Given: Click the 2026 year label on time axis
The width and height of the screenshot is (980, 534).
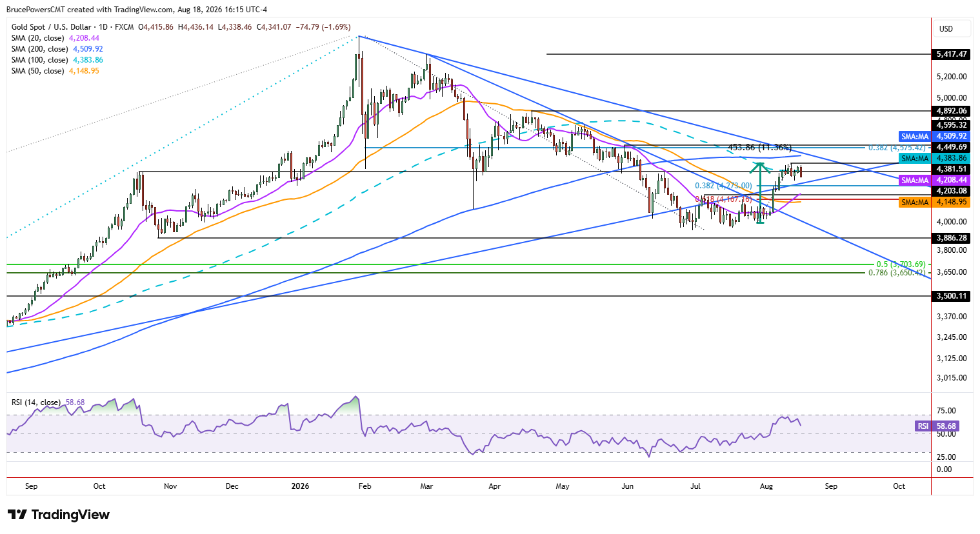Looking at the screenshot, I should click(x=300, y=486).
